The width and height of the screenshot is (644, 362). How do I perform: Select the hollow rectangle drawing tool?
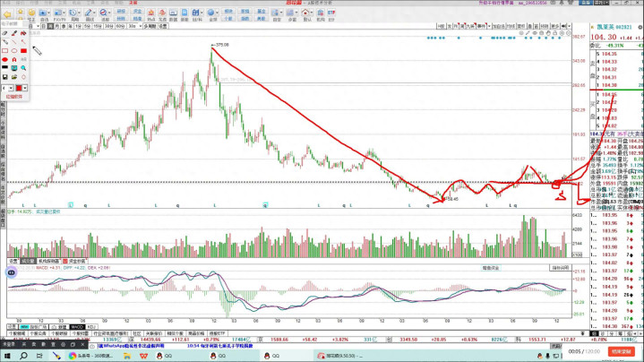tap(5, 50)
